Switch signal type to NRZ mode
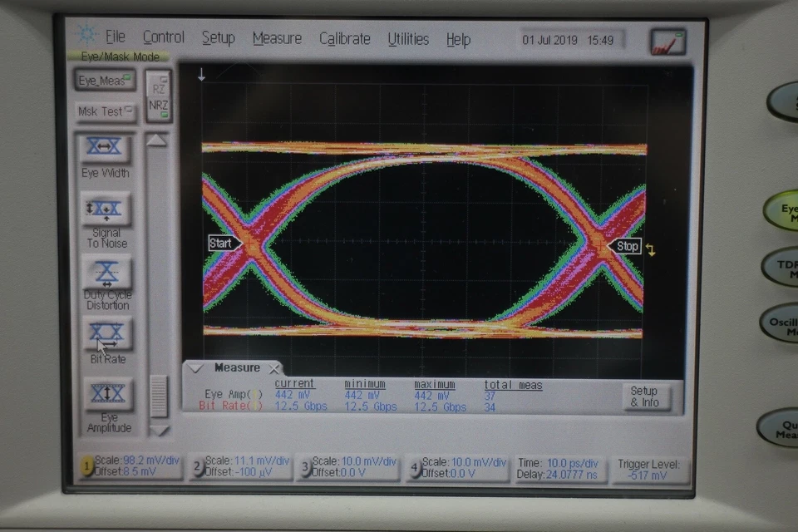 pyautogui.click(x=158, y=106)
